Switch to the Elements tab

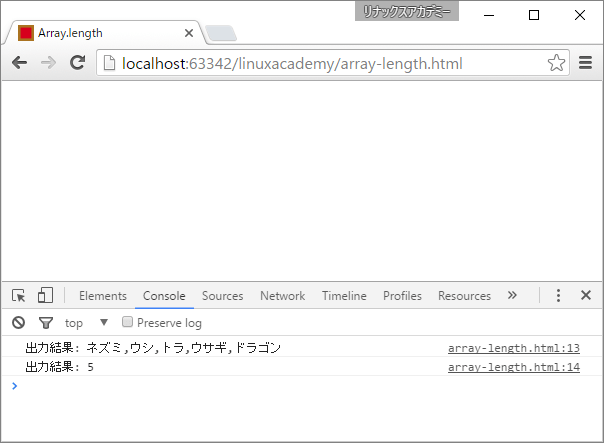103,296
